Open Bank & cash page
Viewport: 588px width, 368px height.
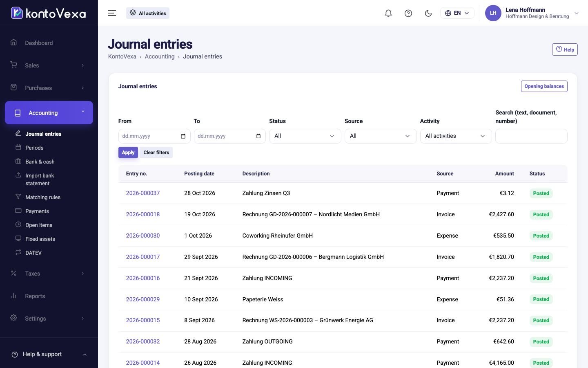coord(40,162)
